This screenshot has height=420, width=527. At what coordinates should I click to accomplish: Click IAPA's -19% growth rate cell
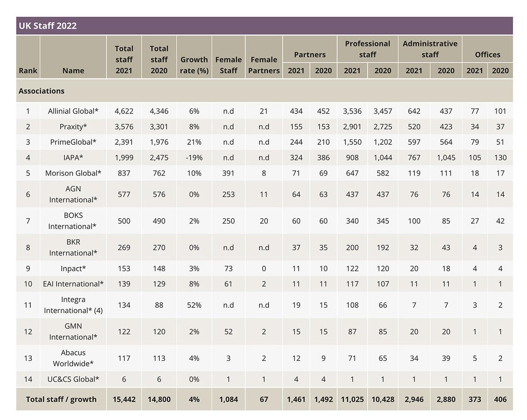[194, 158]
